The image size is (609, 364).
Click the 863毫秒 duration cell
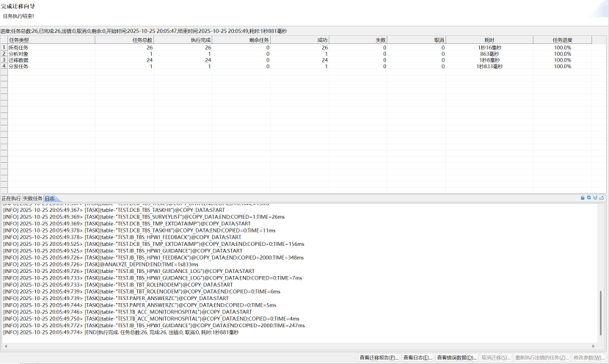pos(489,54)
